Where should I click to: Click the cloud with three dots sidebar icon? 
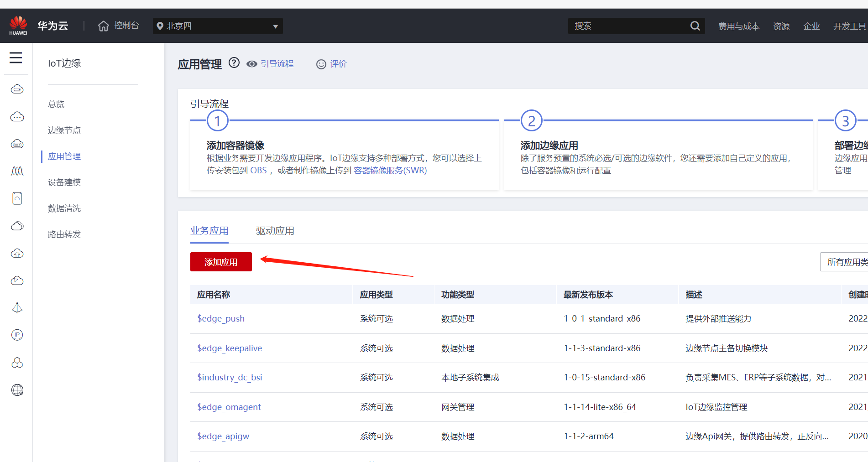pyautogui.click(x=17, y=117)
